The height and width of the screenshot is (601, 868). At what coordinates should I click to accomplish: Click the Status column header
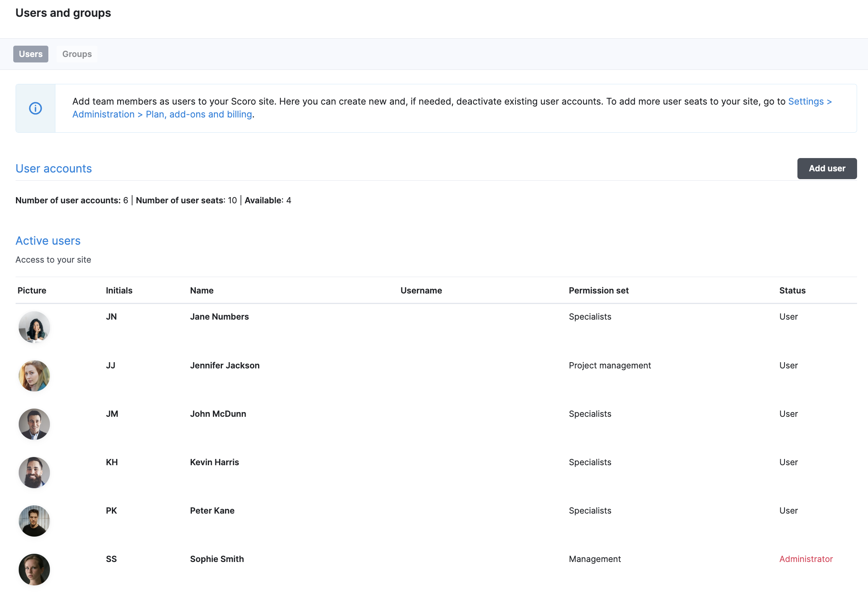[792, 290]
